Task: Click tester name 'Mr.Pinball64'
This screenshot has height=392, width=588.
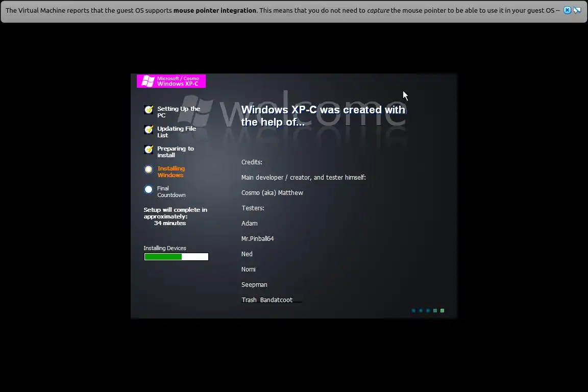Action: [257, 238]
